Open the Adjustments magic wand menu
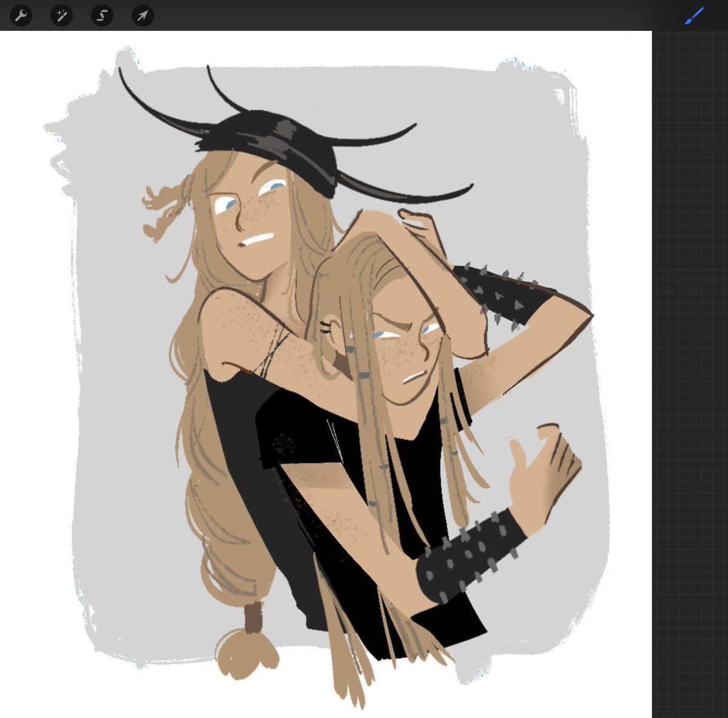 (x=61, y=15)
